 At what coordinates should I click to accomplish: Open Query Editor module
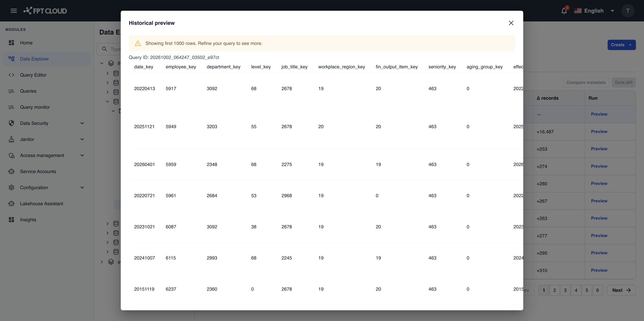click(x=47, y=75)
